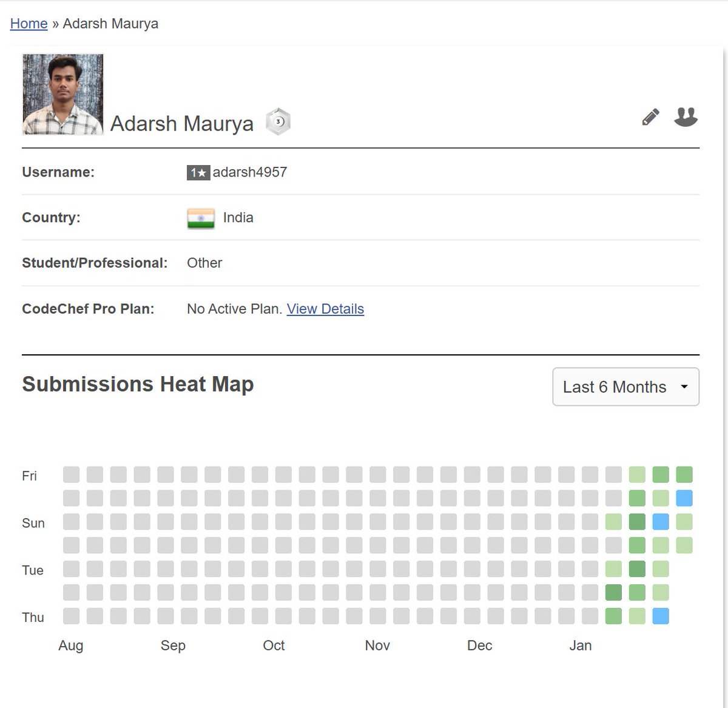Select the dark green cell in Tue row
The width and height of the screenshot is (728, 708).
[x=637, y=569]
